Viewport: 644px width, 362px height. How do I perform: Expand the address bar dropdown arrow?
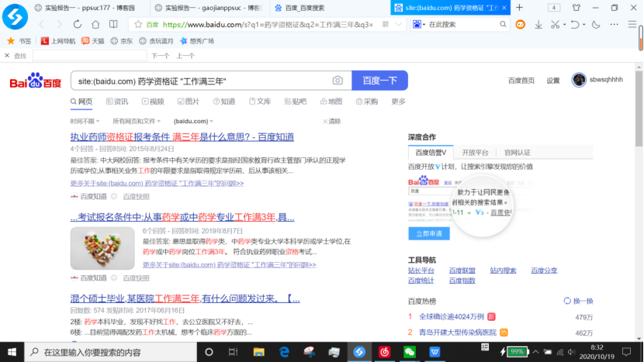tap(398, 25)
